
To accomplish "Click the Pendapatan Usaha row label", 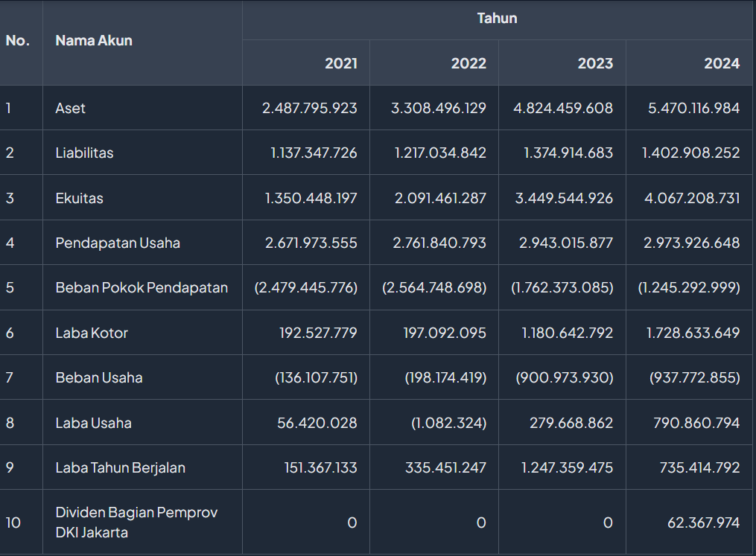I will (x=118, y=243).
